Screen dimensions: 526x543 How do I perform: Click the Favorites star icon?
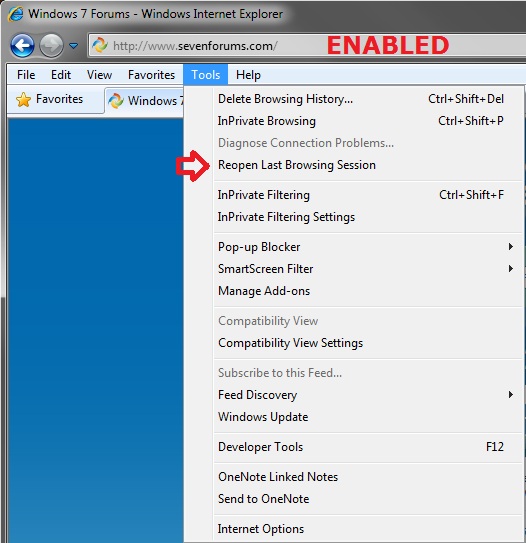tap(23, 100)
